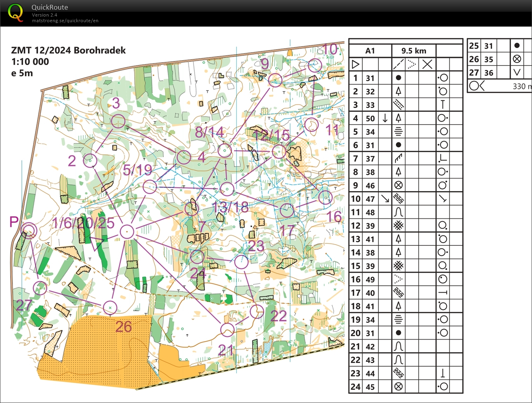Click the wavy stream symbol in row 17

click(398, 292)
